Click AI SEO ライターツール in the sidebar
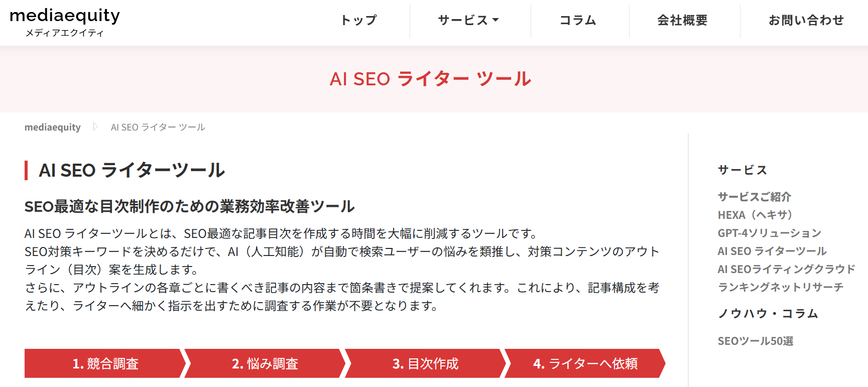 click(x=771, y=251)
